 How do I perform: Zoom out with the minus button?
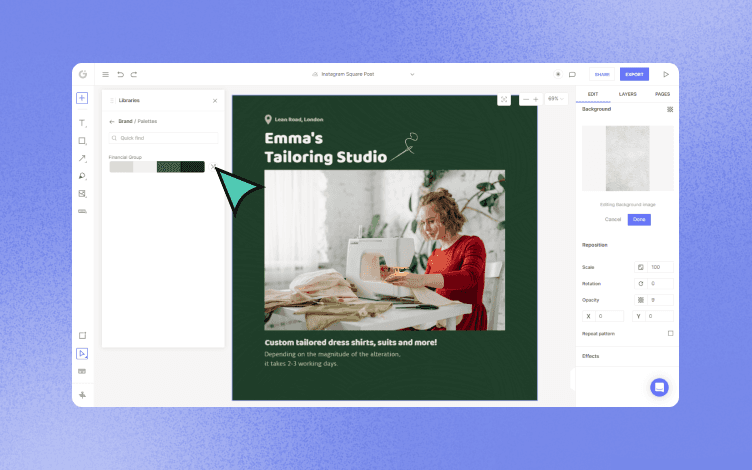pos(526,99)
